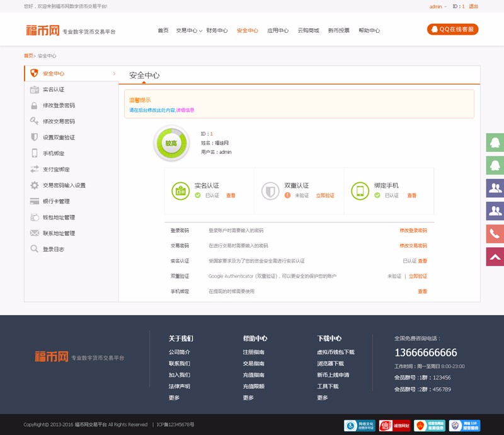Click 更多 under 关于我们 in footer
The image size is (504, 435).
pyautogui.click(x=175, y=398)
